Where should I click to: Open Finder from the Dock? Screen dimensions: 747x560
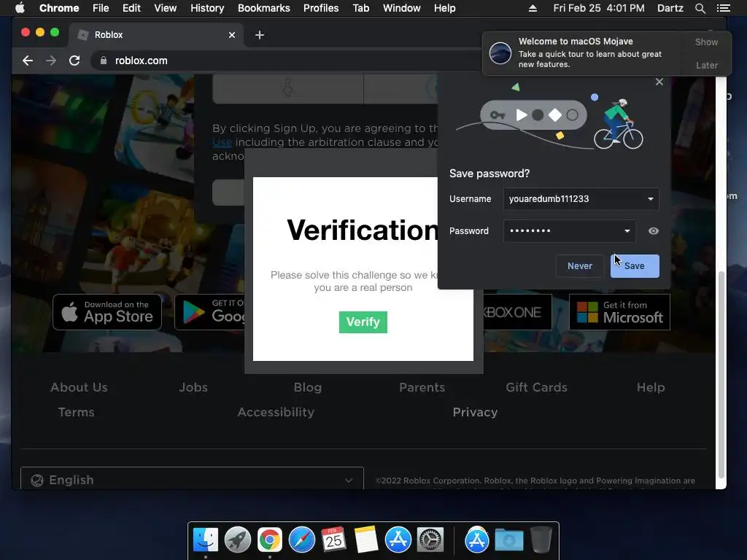point(206,540)
